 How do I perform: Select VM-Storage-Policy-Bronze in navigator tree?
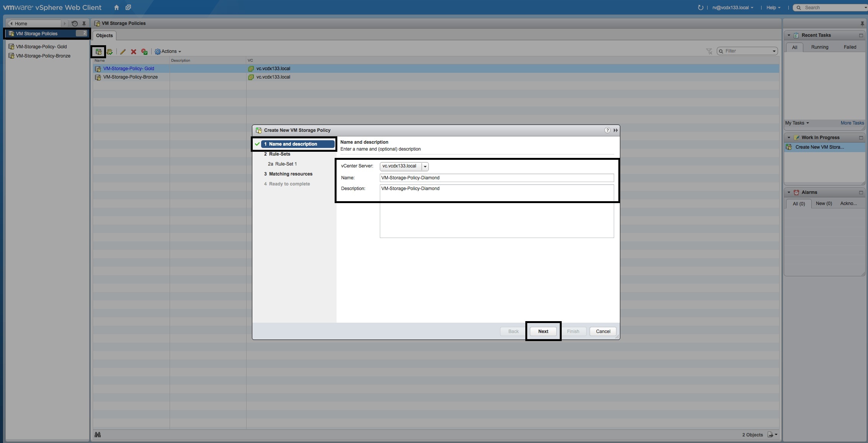[x=43, y=56]
